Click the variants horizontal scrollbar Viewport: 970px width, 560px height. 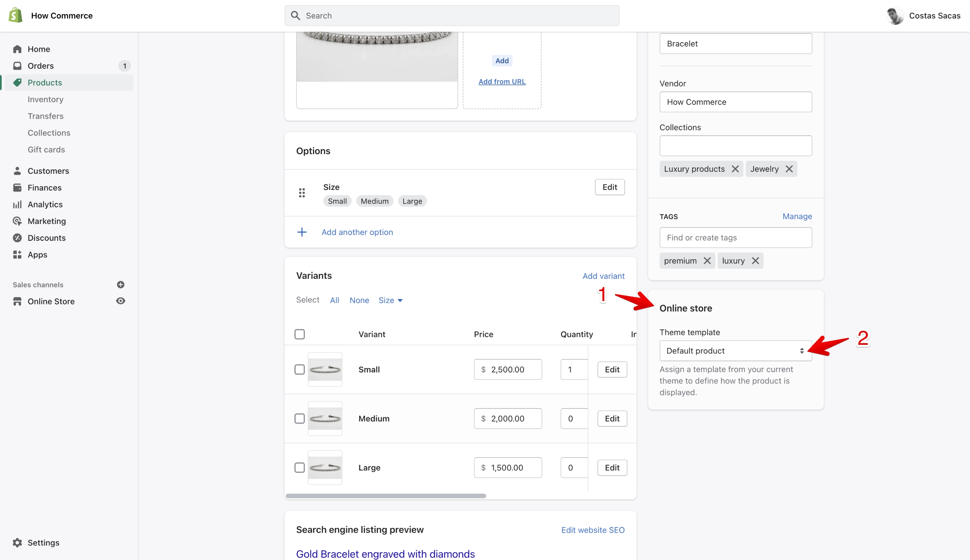point(386,496)
